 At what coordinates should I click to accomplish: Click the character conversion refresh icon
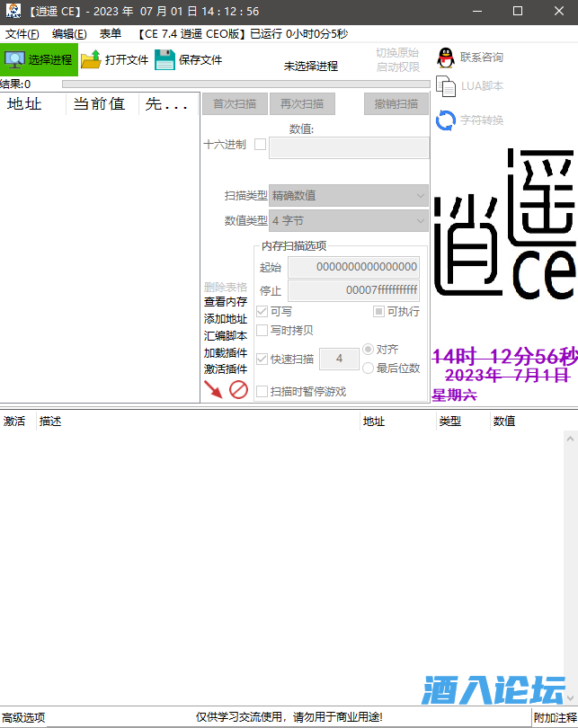point(446,120)
